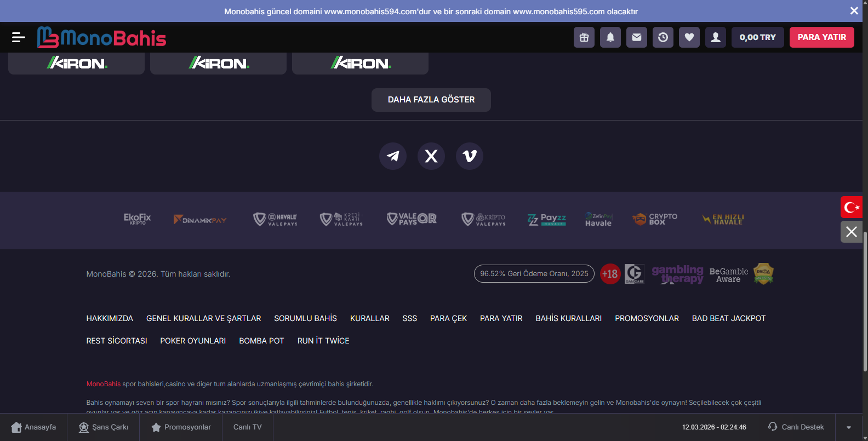The image size is (868, 441).
Task: Open the 0,00 TRY balance box
Action: pyautogui.click(x=757, y=37)
